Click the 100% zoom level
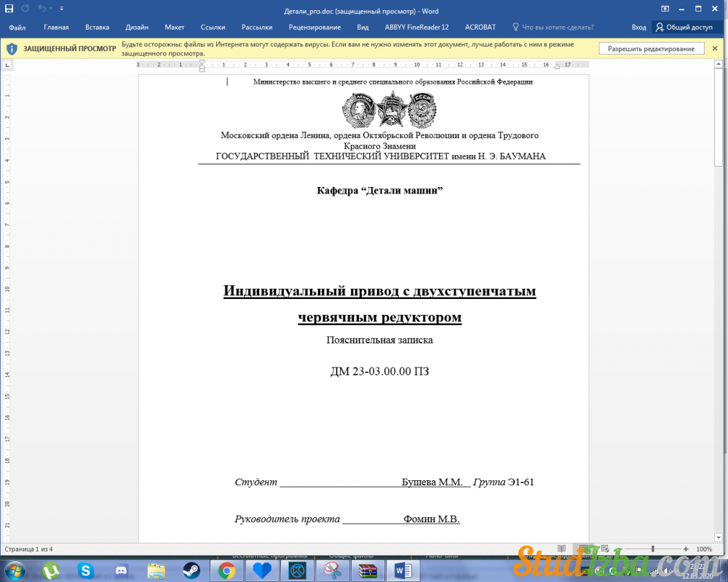Viewport: 728px width, 582px height. point(704,549)
